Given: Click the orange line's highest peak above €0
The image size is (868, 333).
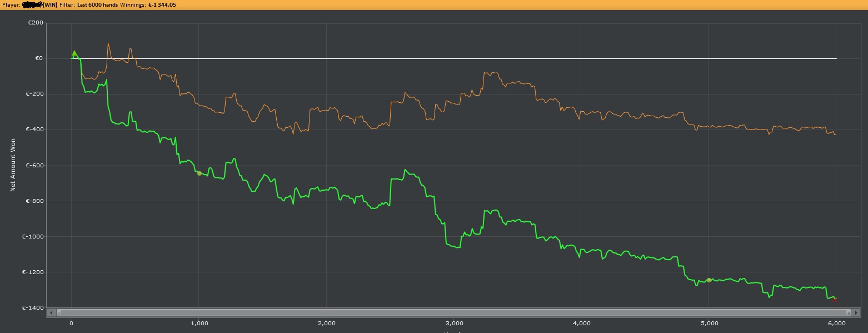Looking at the screenshot, I should pyautogui.click(x=108, y=43).
